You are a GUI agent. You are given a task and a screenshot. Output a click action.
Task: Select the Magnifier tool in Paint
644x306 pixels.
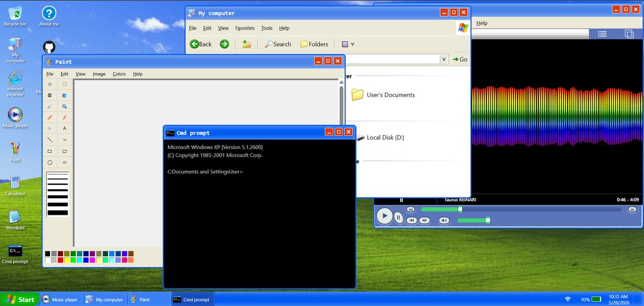(x=64, y=106)
